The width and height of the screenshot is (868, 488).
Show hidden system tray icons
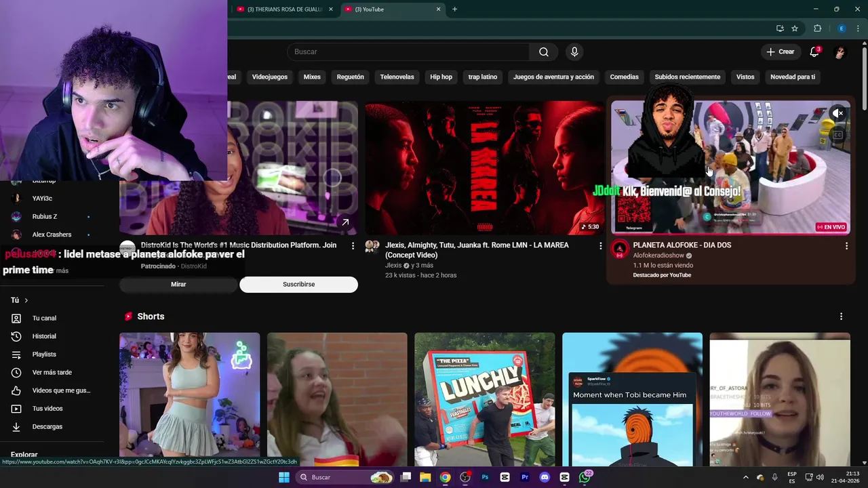click(x=745, y=477)
